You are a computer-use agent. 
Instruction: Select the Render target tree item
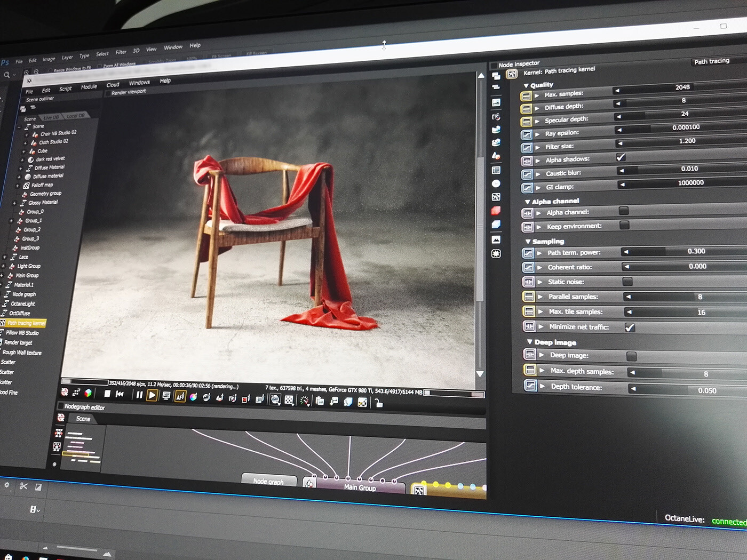[17, 342]
